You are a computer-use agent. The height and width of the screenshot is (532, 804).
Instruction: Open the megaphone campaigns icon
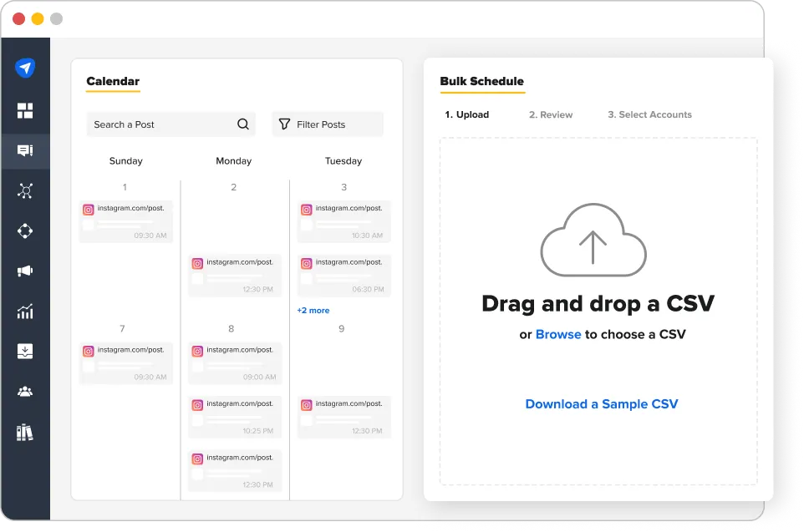pyautogui.click(x=25, y=271)
